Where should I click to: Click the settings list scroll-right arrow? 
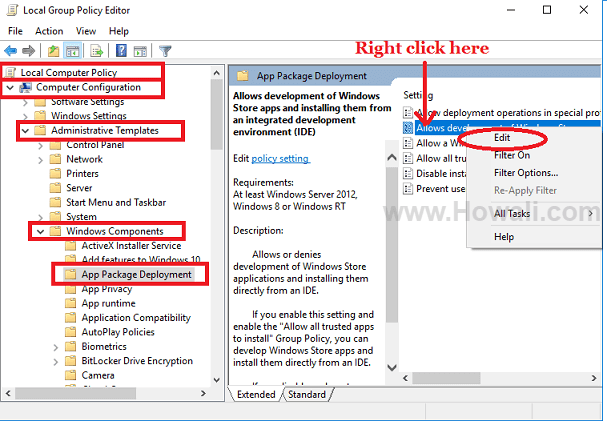[594, 378]
